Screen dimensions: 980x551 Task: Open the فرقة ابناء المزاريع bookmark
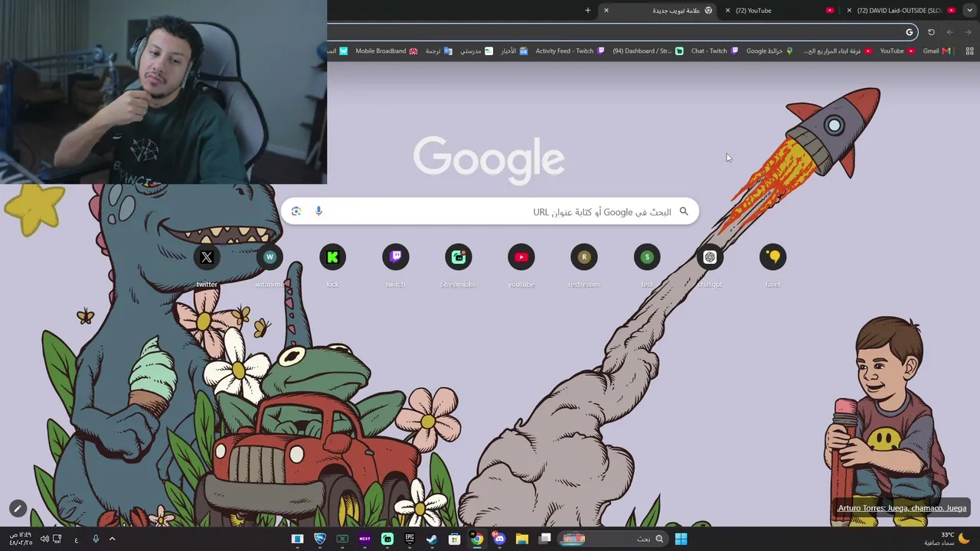pyautogui.click(x=838, y=51)
